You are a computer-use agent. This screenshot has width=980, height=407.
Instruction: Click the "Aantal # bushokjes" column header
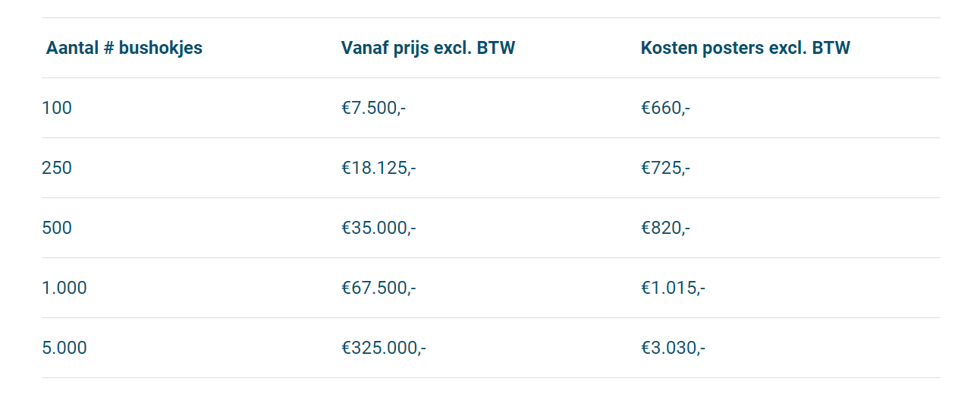(124, 48)
